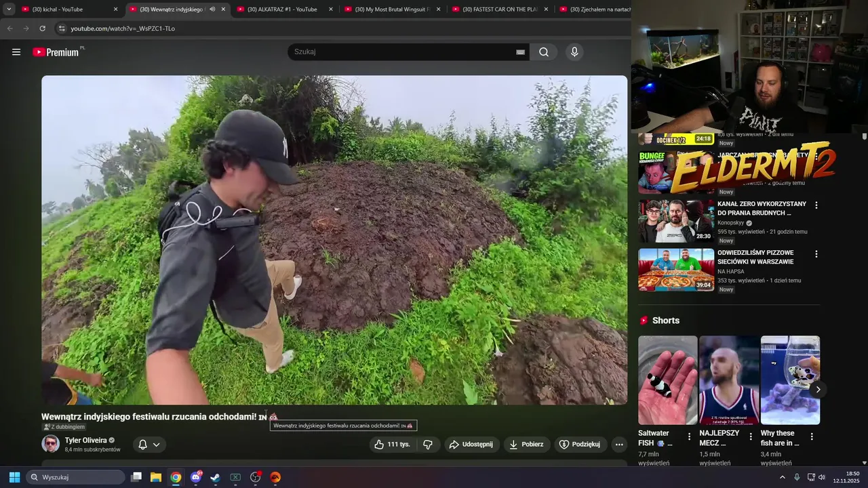Viewport: 868px width, 488px height.
Task: Switch to 'My Most Brutal Wingsuit' tab
Action: click(x=393, y=9)
